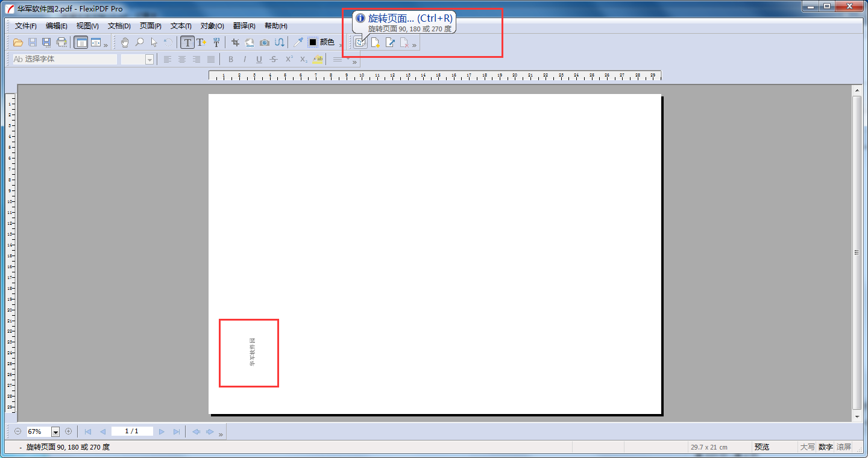Toggle Subscript formatting

point(303,59)
